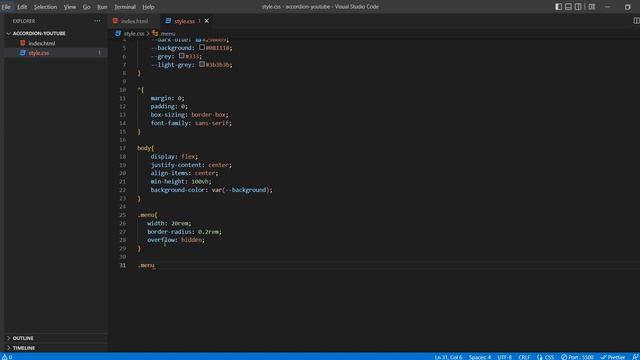Click the style.css breadcrumb segment
Image resolution: width=640 pixels, height=360 pixels.
click(134, 33)
